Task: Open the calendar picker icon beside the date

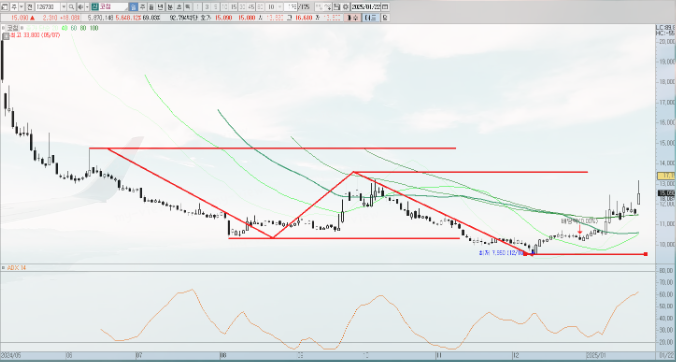Action: click(385, 6)
